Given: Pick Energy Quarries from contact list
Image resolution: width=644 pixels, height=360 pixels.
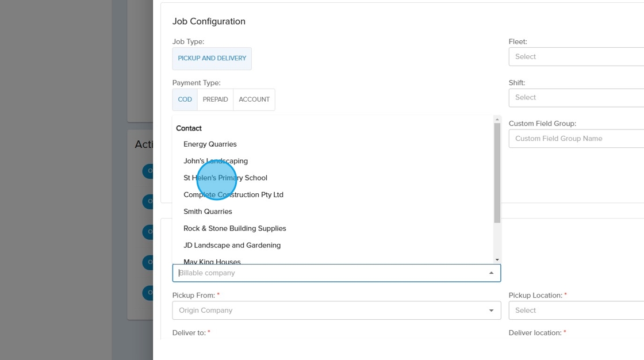Looking at the screenshot, I should click(210, 144).
